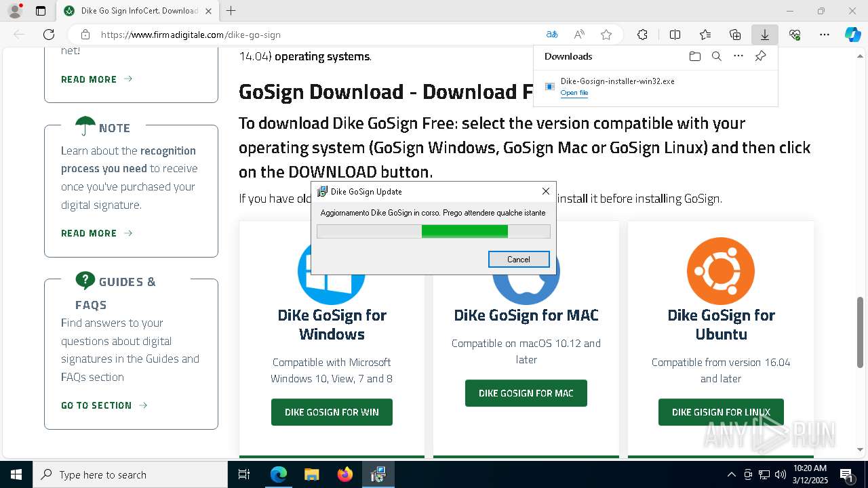Click the Downloads toolbar button

(x=764, y=35)
